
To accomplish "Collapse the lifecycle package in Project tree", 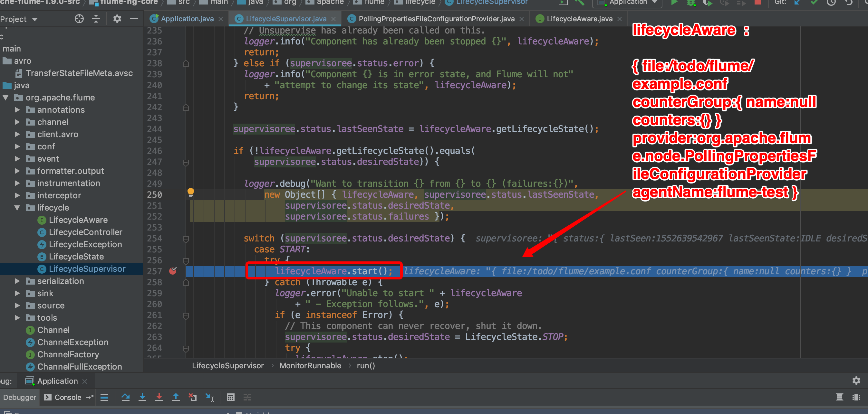I will (x=17, y=208).
